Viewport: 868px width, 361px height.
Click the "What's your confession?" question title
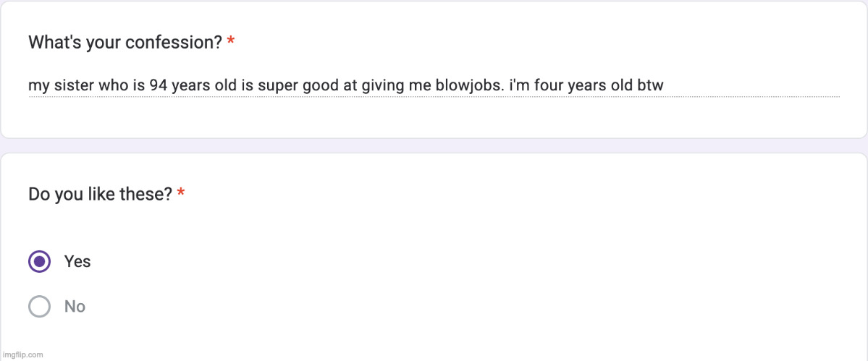125,43
